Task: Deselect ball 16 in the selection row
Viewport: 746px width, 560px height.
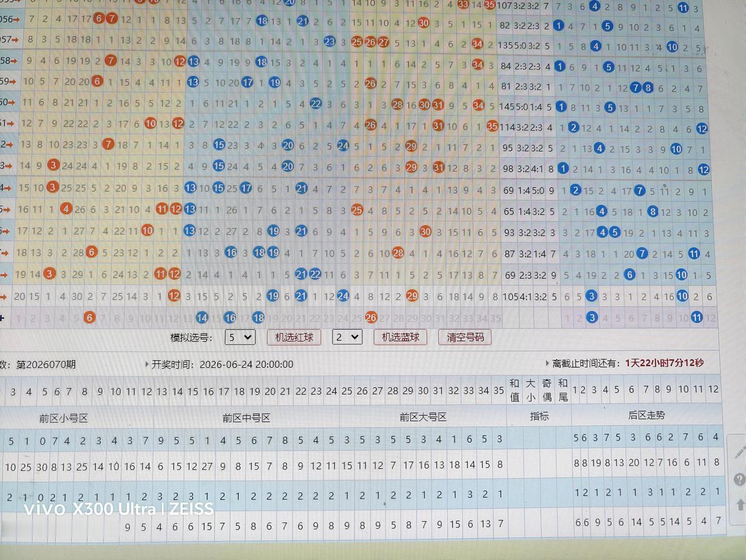Action: [x=230, y=318]
